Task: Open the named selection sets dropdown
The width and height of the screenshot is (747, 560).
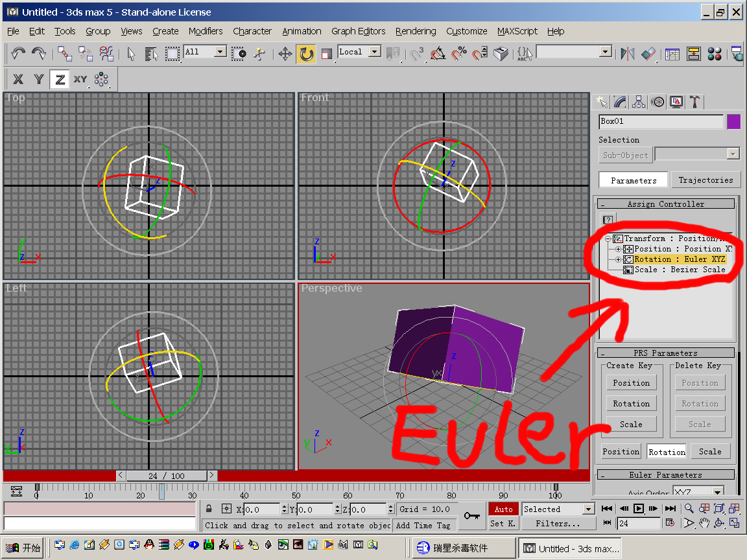Action: pyautogui.click(x=605, y=51)
